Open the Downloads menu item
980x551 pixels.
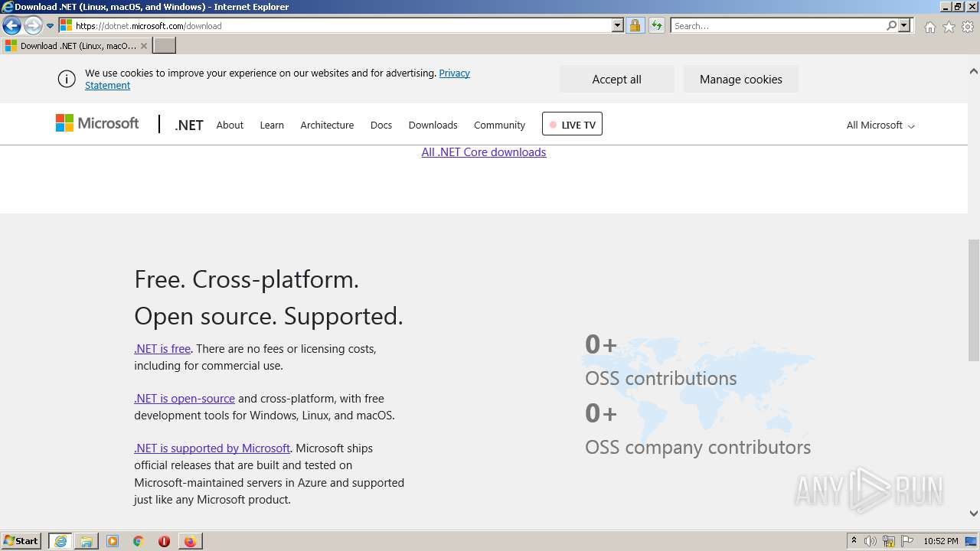pos(433,125)
